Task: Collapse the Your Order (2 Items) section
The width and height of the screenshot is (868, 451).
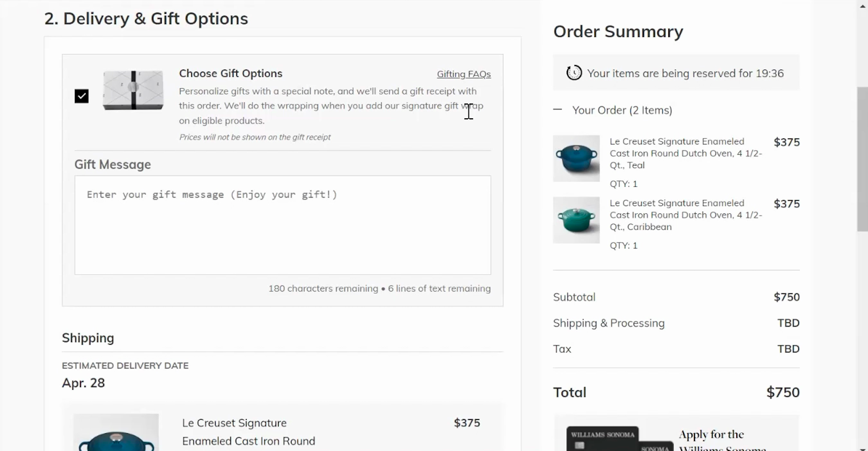Action: pos(558,110)
